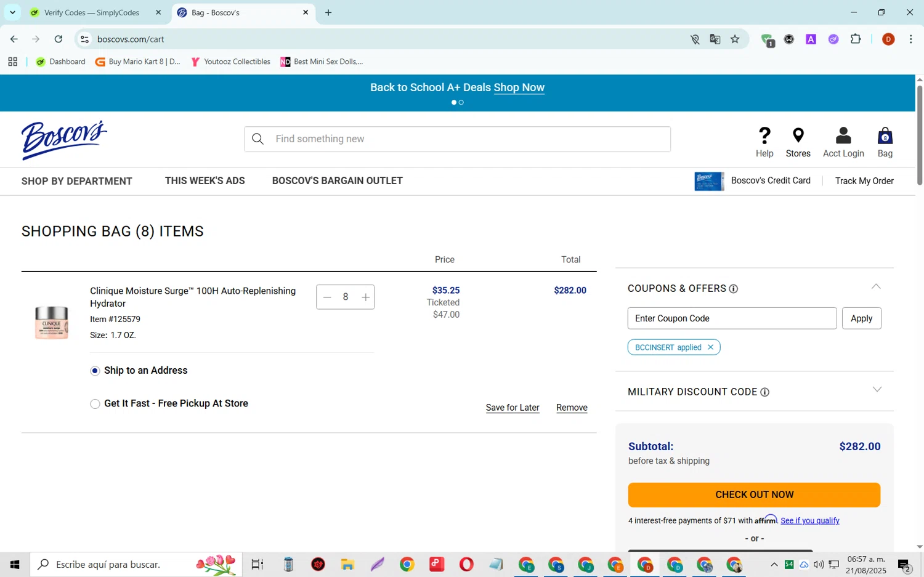Open the See if you qualify Affirm link

[809, 521]
